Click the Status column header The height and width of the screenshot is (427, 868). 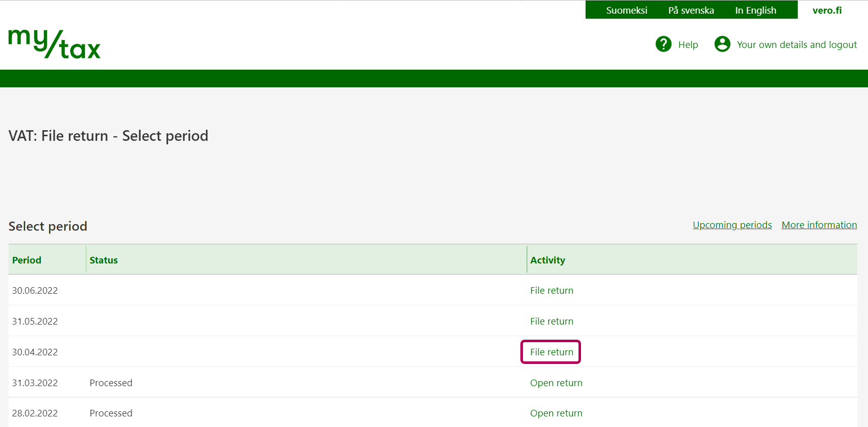104,260
